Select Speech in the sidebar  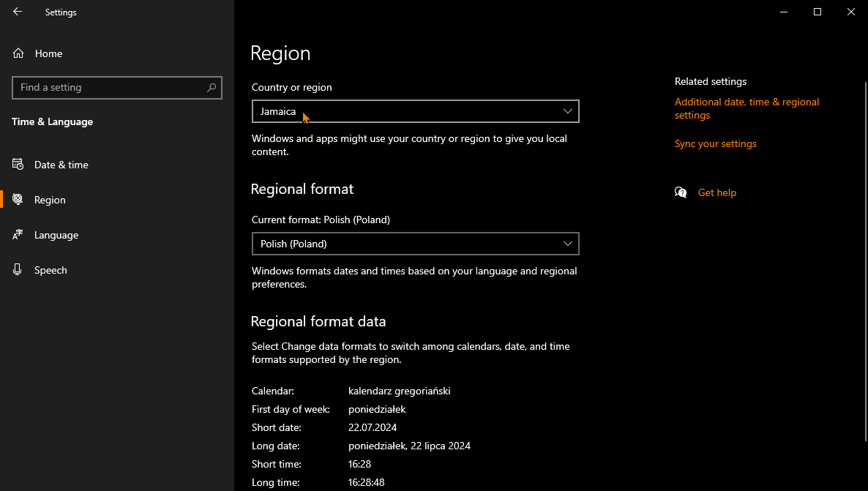pyautogui.click(x=50, y=270)
